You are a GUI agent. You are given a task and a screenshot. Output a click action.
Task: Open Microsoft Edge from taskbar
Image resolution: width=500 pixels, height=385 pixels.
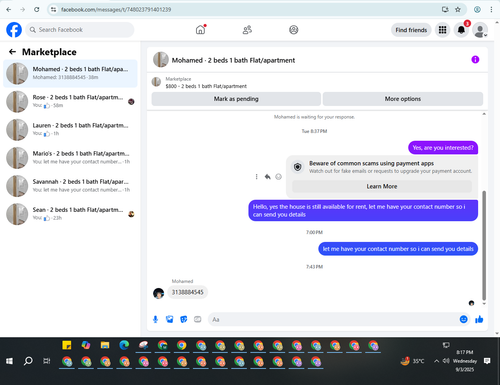(x=124, y=345)
